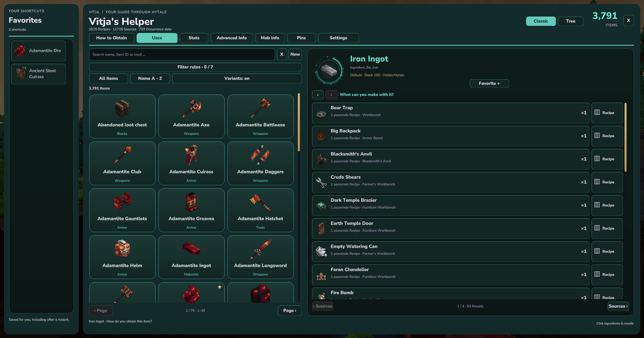Go to the next uses view arrow
The image size is (644, 338).
coord(331,95)
